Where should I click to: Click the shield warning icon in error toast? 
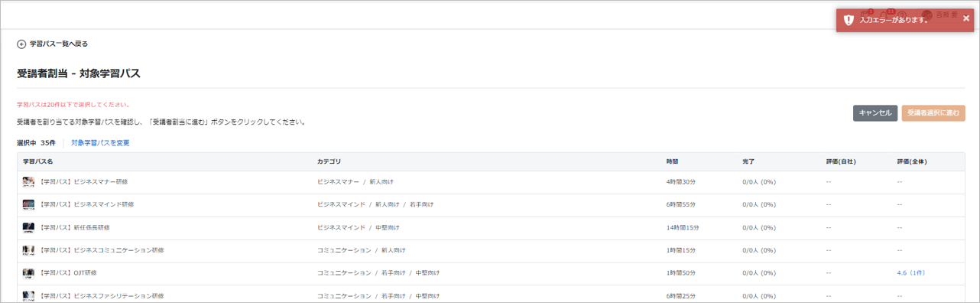(849, 21)
